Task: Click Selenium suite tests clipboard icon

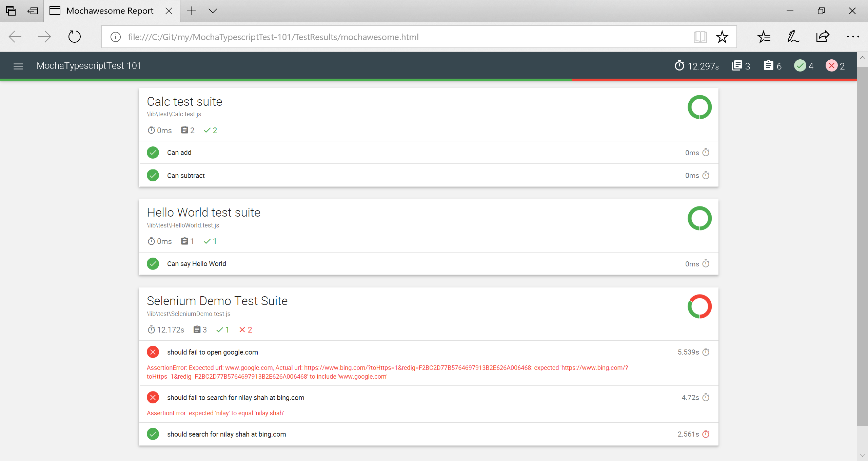Action: coord(197,329)
